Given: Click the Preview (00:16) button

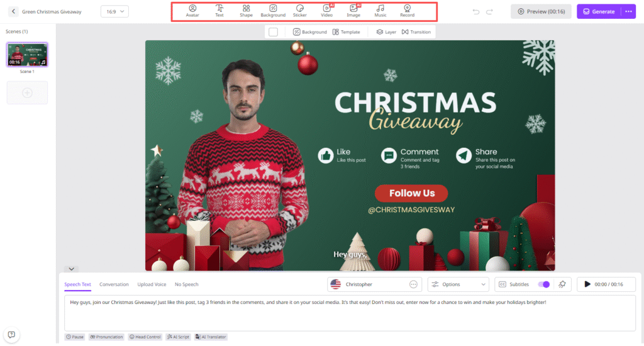Looking at the screenshot, I should 541,11.
